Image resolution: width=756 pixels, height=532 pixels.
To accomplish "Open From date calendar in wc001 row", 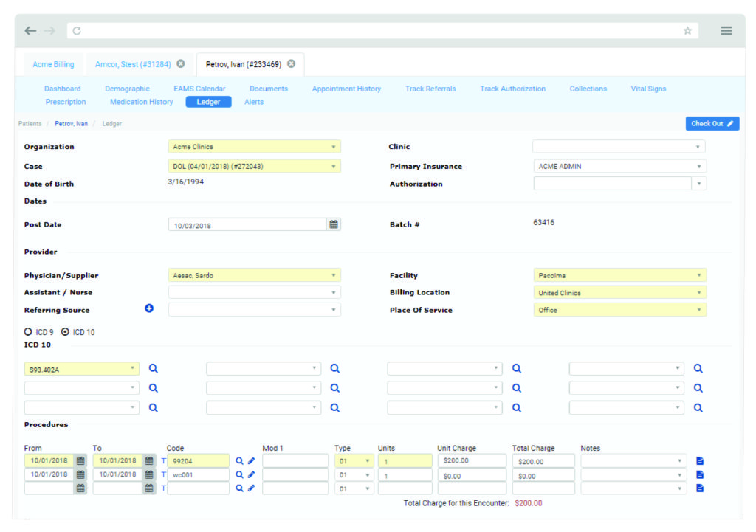I will click(x=80, y=474).
